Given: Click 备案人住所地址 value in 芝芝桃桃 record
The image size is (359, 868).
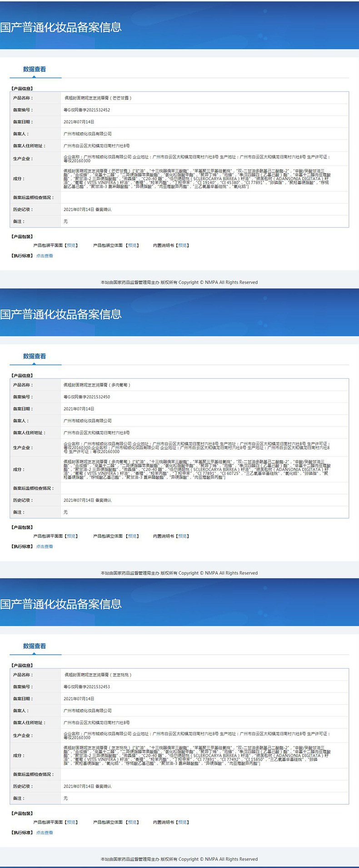Looking at the screenshot, I should click(97, 723).
